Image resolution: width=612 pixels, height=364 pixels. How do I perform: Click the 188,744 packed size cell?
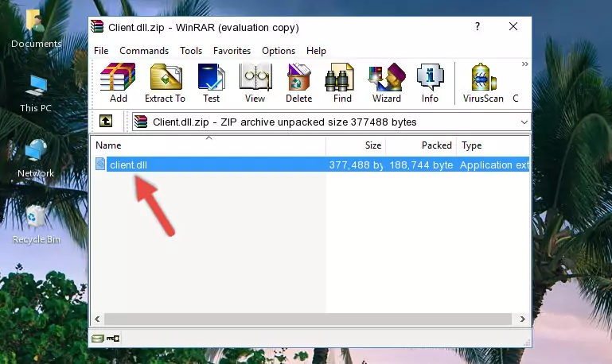tap(421, 165)
